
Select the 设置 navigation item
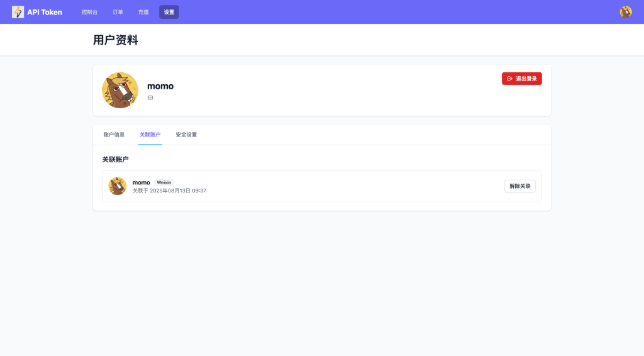click(x=169, y=12)
